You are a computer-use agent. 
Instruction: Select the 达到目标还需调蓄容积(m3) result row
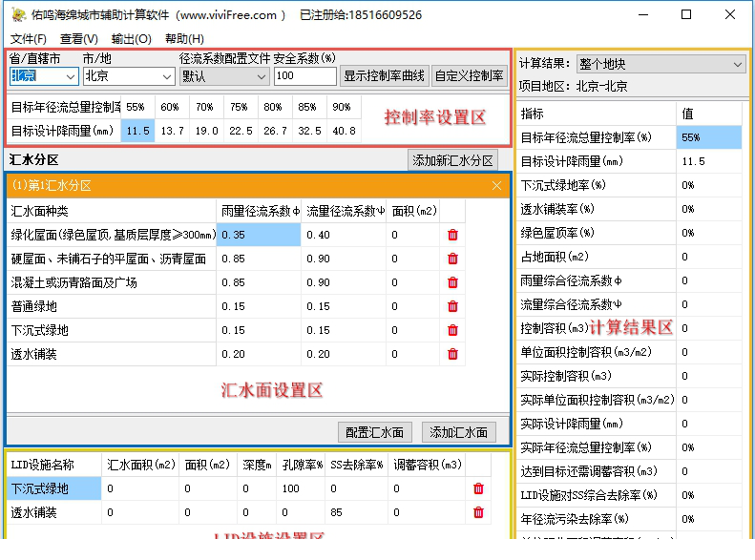tap(629, 471)
